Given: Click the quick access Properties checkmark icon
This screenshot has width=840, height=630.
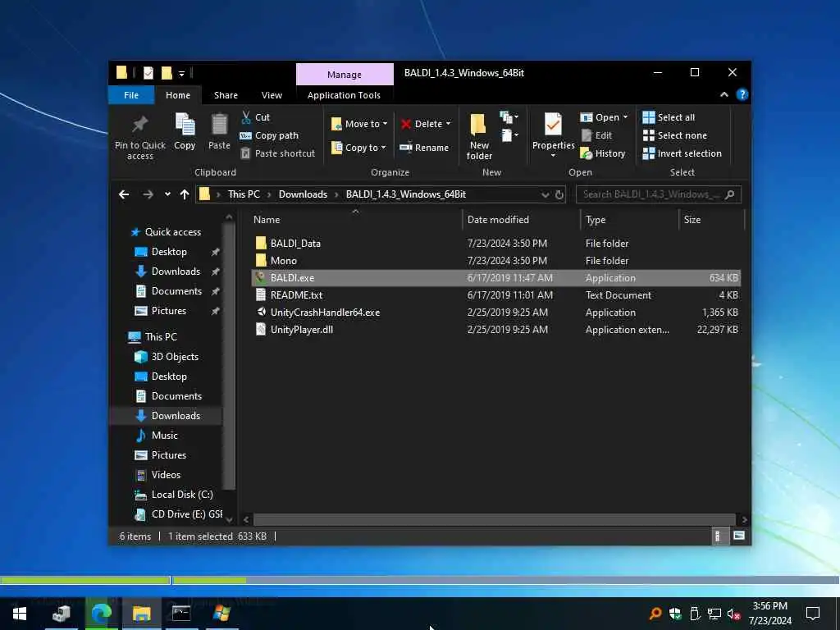Looking at the screenshot, I should coord(148,72).
